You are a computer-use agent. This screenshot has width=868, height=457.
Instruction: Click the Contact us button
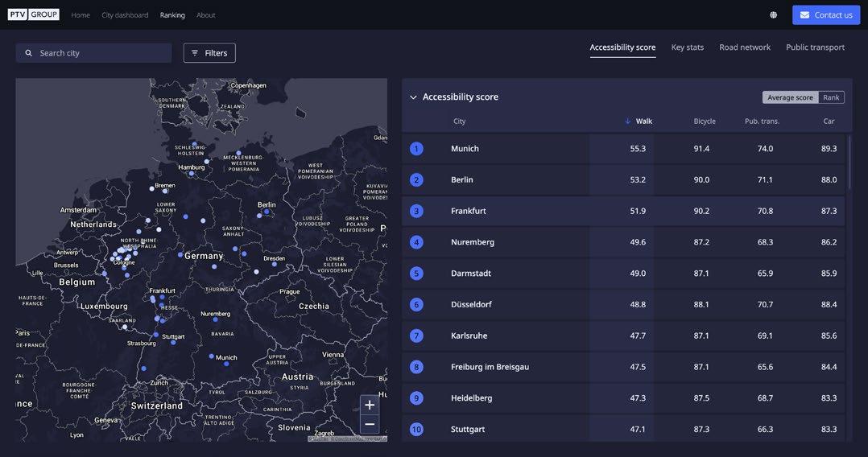click(826, 14)
